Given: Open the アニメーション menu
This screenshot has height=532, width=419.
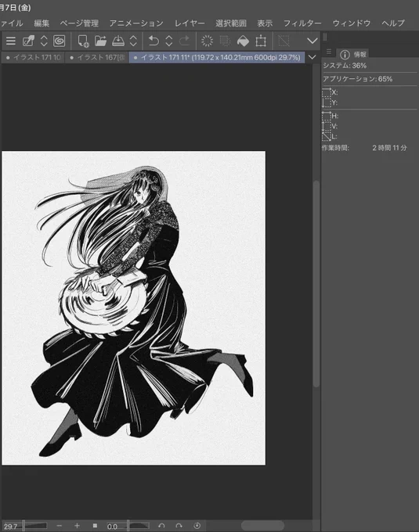Looking at the screenshot, I should (136, 23).
